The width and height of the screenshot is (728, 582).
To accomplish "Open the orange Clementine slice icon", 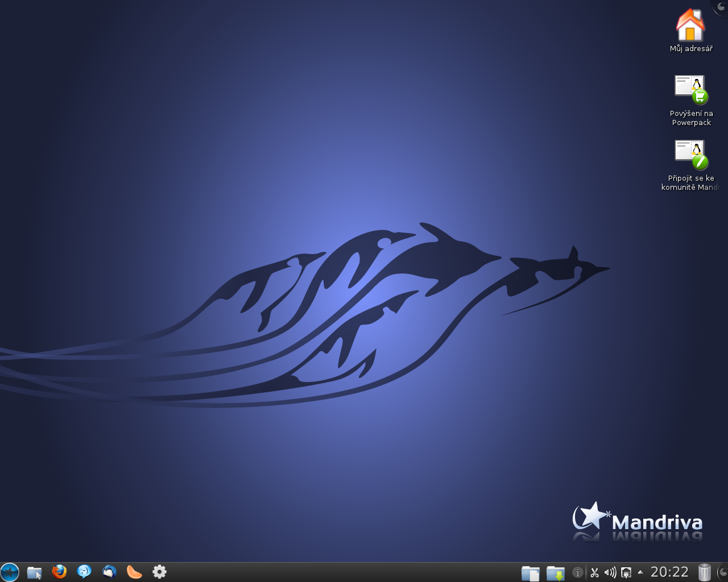I will [x=134, y=572].
